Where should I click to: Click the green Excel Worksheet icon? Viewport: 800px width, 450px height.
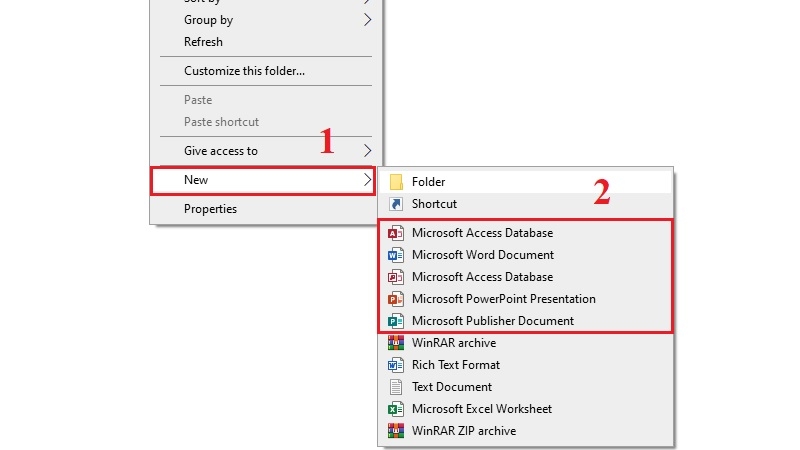[396, 409]
